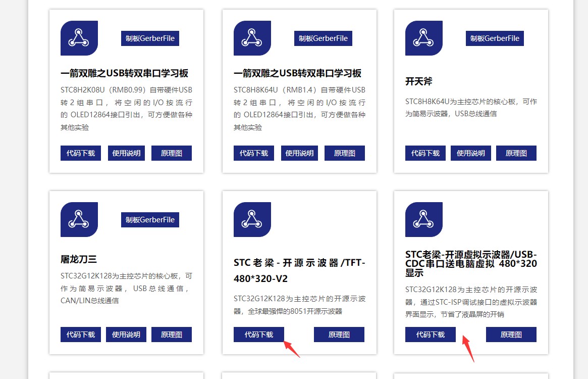Click the title above the STC8H8K64U（RMB1.4）description

pos(297,73)
